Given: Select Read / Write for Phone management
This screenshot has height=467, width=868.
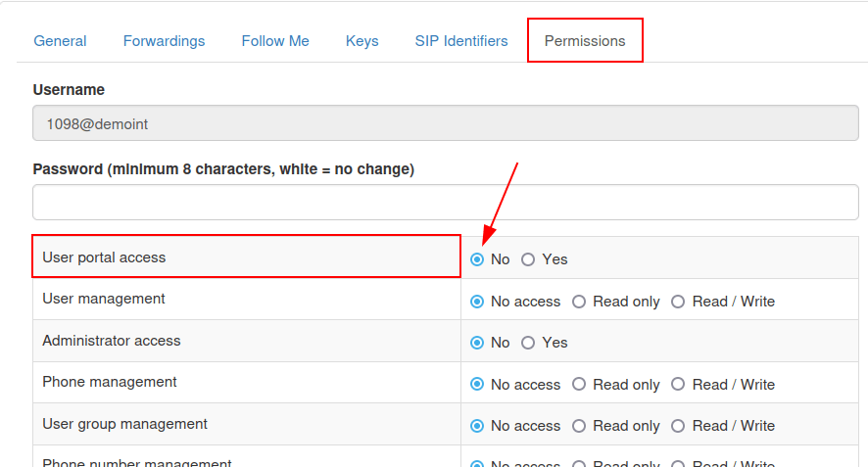Looking at the screenshot, I should click(678, 385).
